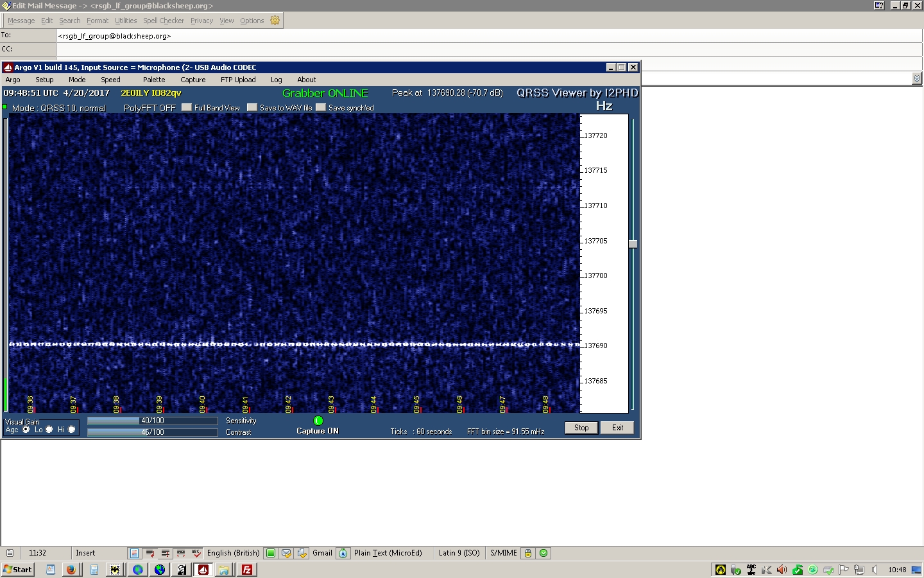Open the folder taskbar button
The width and height of the screenshot is (924, 578).
[x=224, y=570]
